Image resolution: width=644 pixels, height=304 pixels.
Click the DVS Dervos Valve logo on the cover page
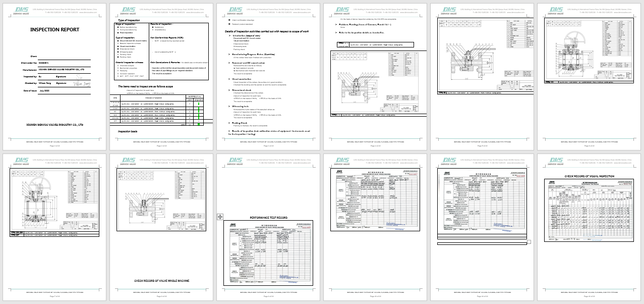point(21,11)
